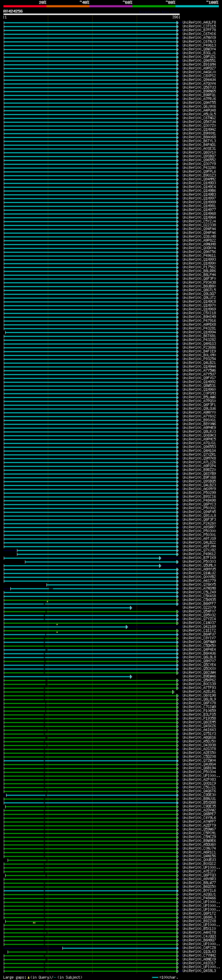The image size is (222, 980).
Task: Click label UniRef100_P49611
Action: pyautogui.click(x=199, y=256)
